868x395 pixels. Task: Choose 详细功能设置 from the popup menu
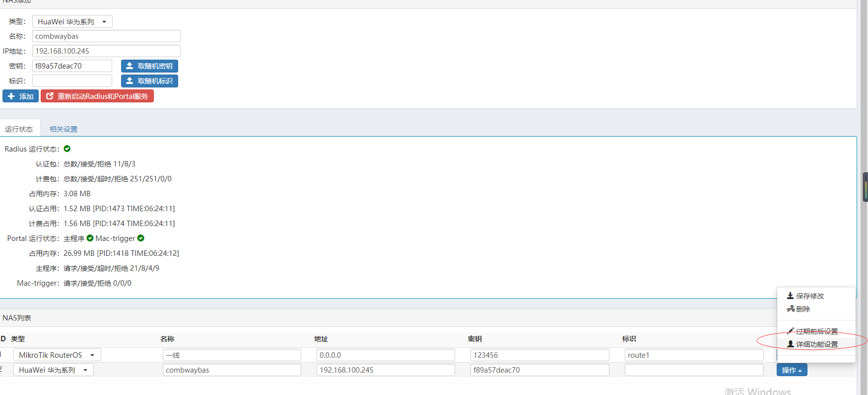(x=816, y=344)
